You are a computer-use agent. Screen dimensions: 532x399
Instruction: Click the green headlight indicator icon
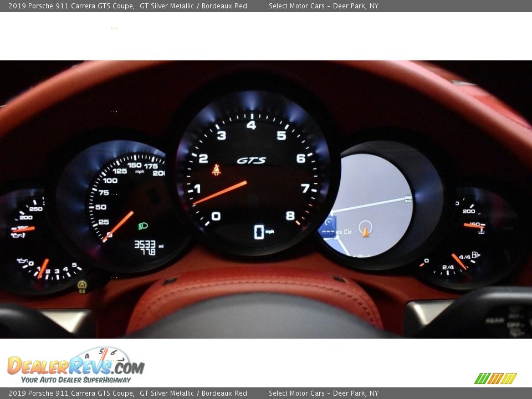click(x=143, y=226)
